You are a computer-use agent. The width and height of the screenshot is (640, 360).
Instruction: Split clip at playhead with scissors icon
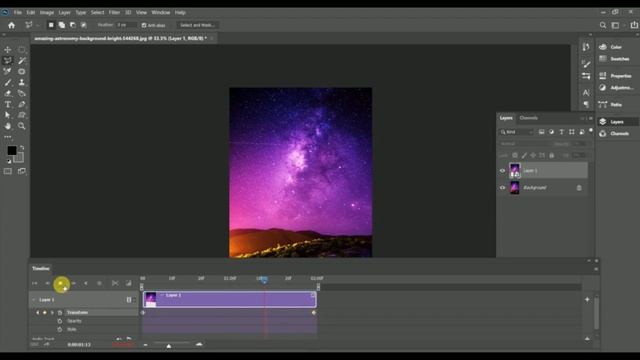tap(115, 283)
